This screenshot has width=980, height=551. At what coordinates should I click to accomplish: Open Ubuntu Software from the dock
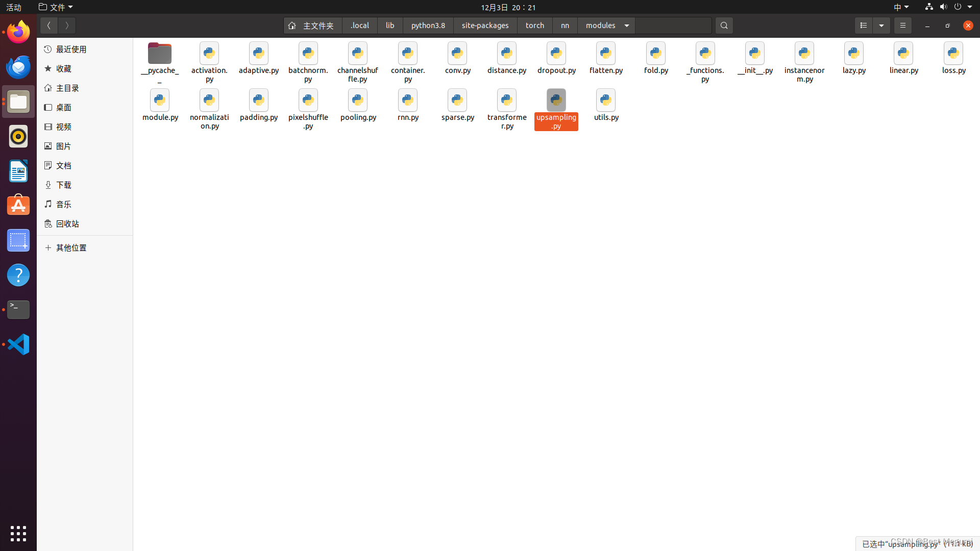[18, 205]
